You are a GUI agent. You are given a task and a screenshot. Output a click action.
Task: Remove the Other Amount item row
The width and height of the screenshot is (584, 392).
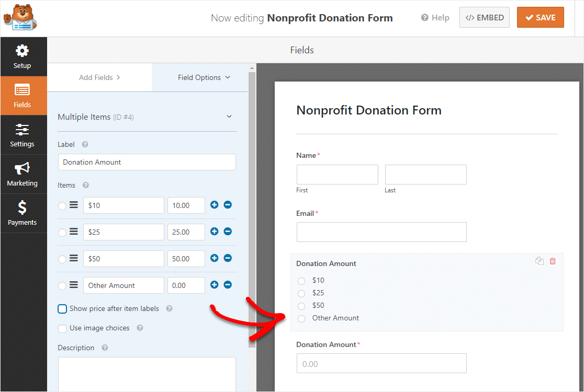(228, 285)
